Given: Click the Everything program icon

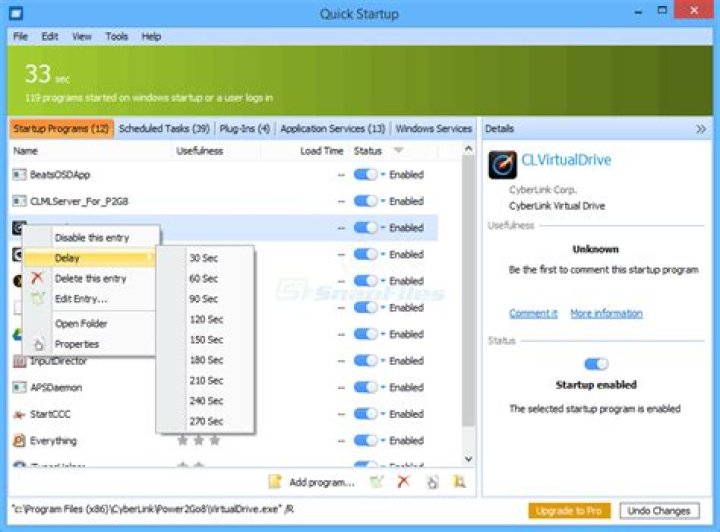Looking at the screenshot, I should point(19,441).
